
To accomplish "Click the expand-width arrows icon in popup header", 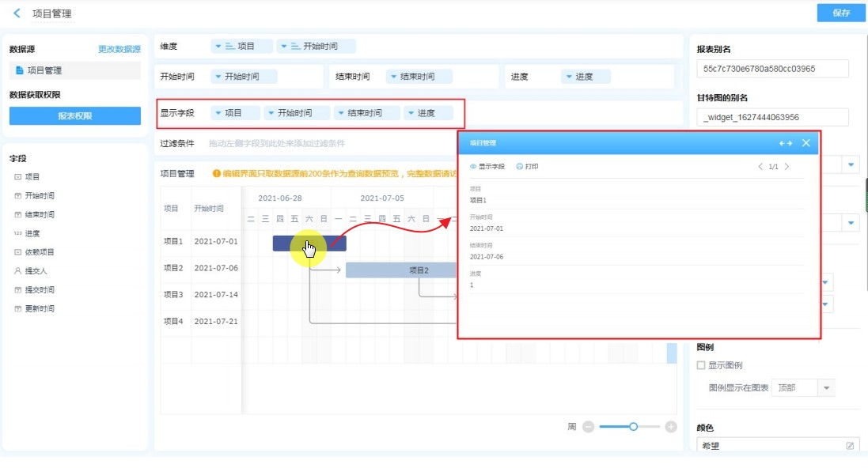I will pyautogui.click(x=785, y=143).
